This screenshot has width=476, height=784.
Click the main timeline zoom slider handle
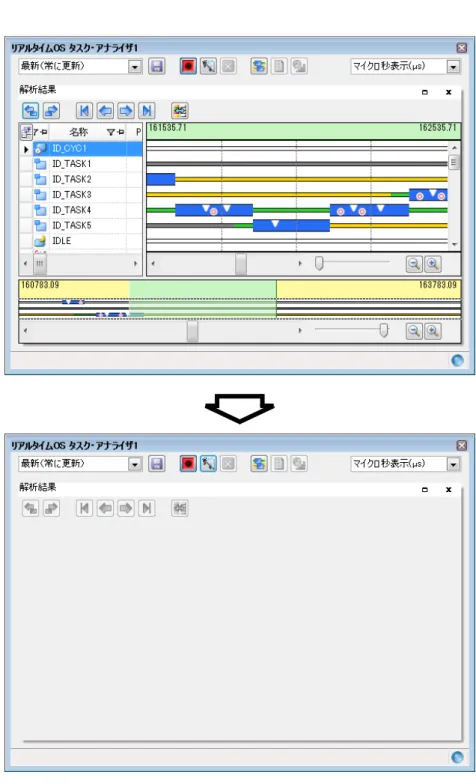(319, 263)
